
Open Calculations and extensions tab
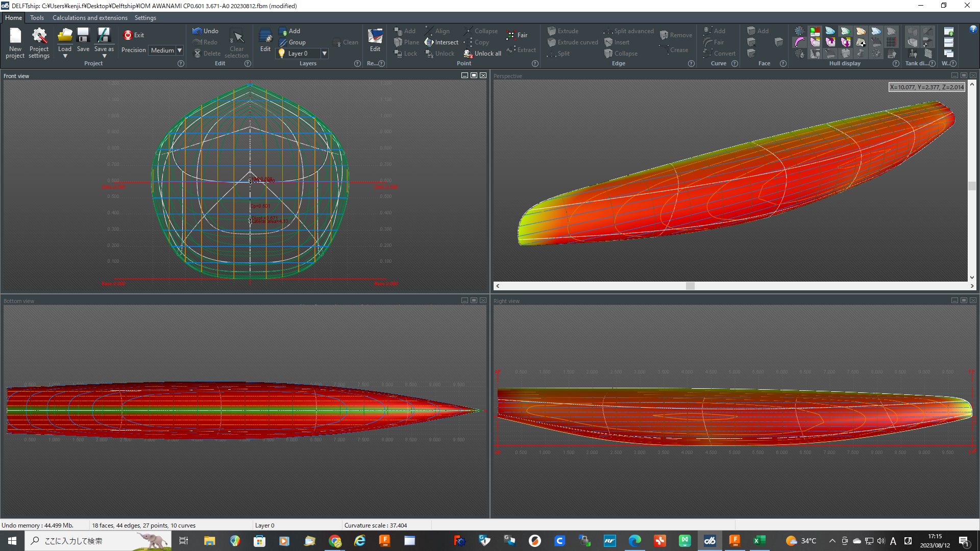[90, 18]
